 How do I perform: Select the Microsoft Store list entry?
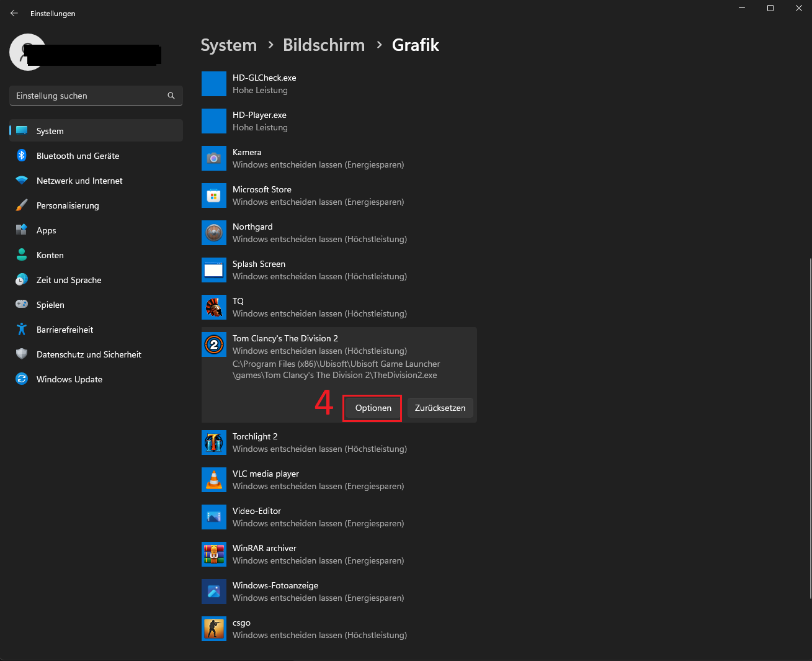[x=339, y=196]
